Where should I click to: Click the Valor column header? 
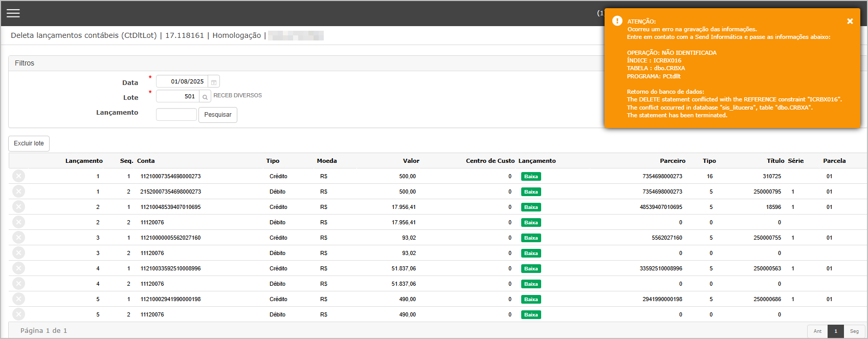(x=411, y=161)
